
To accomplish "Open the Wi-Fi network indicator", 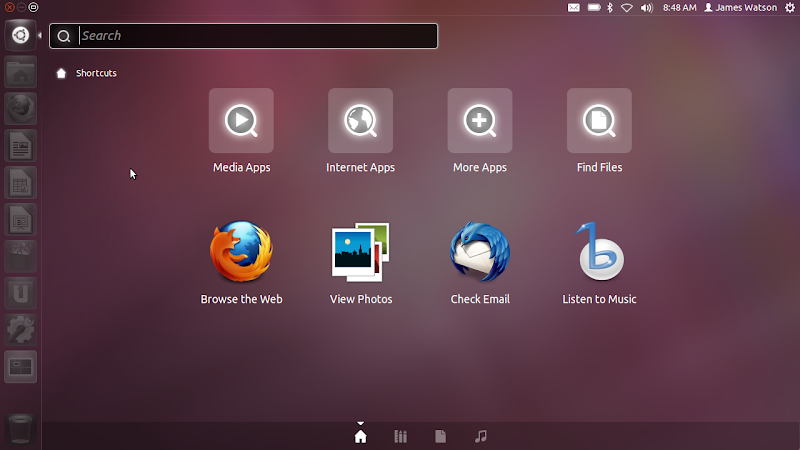I will (627, 8).
